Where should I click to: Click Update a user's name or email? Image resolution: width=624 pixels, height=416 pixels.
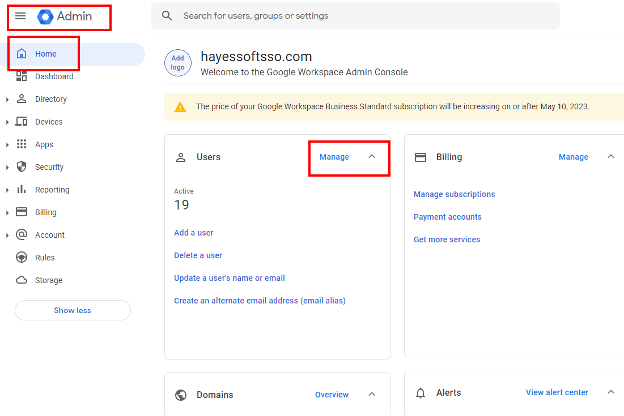pos(230,278)
